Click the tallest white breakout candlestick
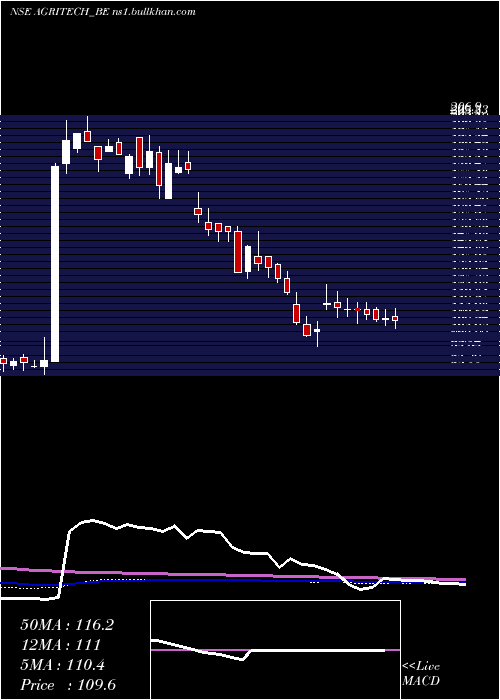The height and width of the screenshot is (700, 500). click(55, 263)
